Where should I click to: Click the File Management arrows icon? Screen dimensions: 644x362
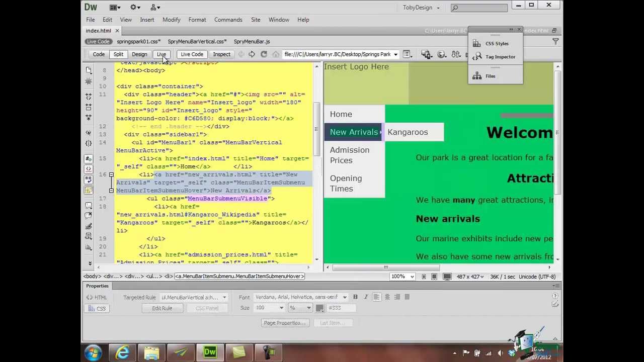click(x=456, y=54)
